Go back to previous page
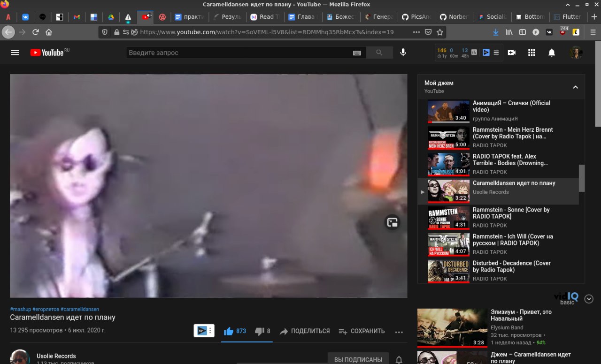This screenshot has height=364, width=601. tap(8, 32)
